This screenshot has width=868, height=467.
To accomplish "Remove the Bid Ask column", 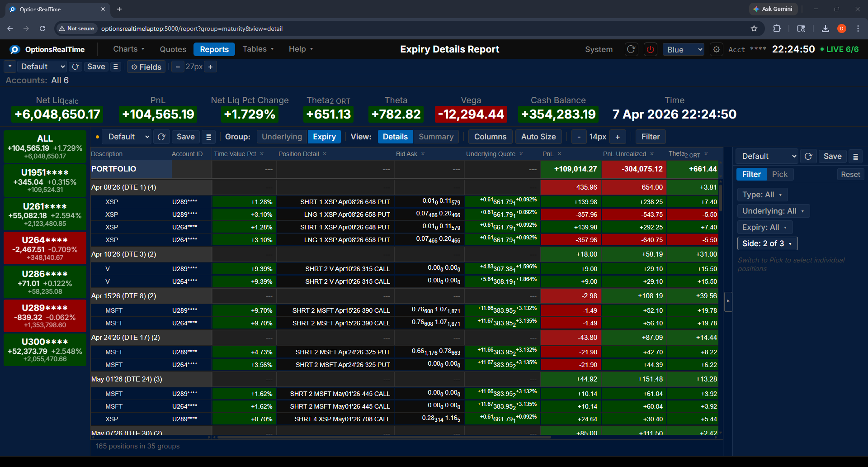I will (423, 154).
